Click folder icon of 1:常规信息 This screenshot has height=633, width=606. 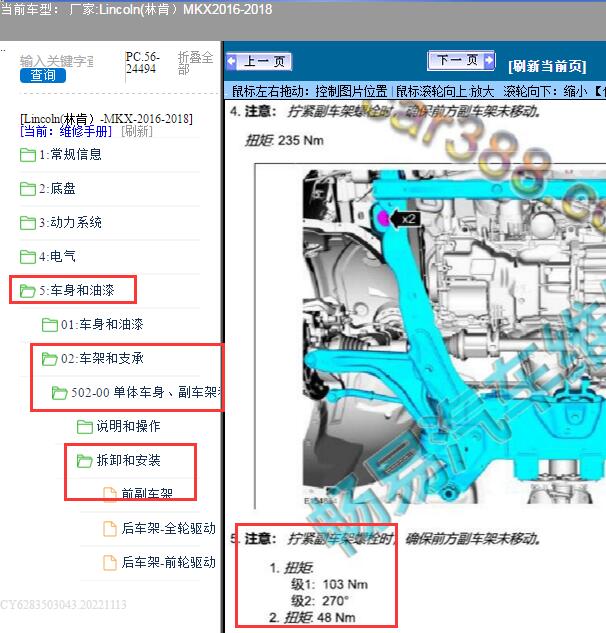pyautogui.click(x=28, y=155)
